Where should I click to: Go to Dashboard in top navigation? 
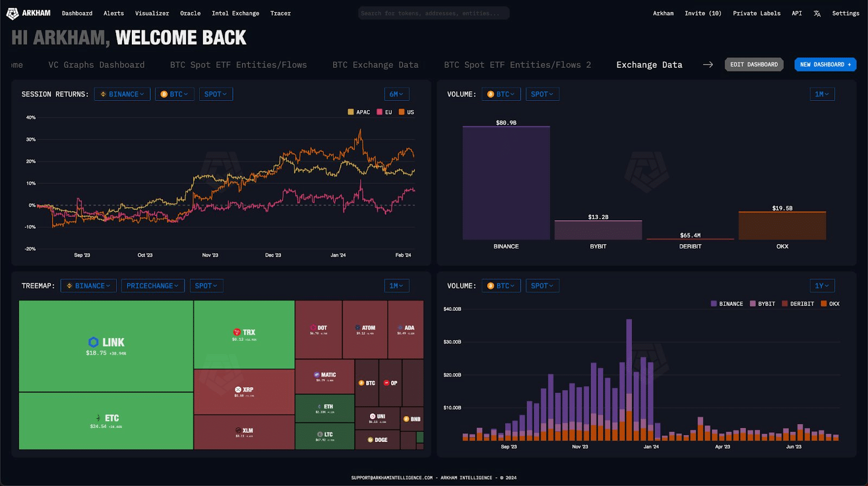point(77,14)
